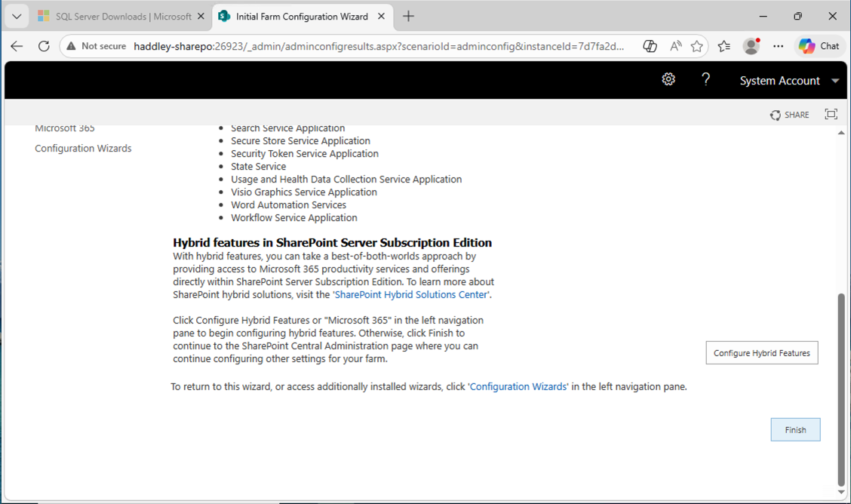Open Copilot Chat

pos(819,46)
